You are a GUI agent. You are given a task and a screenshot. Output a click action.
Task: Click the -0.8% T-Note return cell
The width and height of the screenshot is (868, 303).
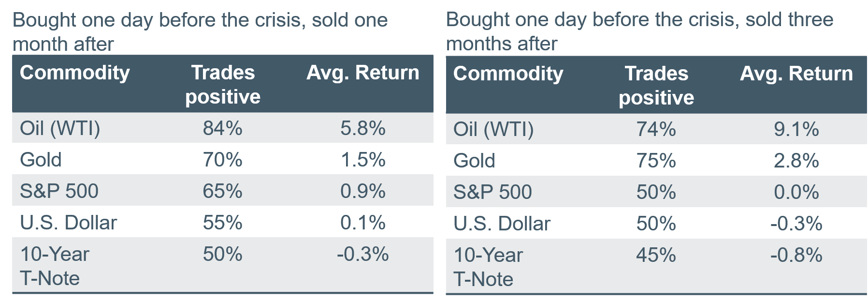click(x=796, y=255)
